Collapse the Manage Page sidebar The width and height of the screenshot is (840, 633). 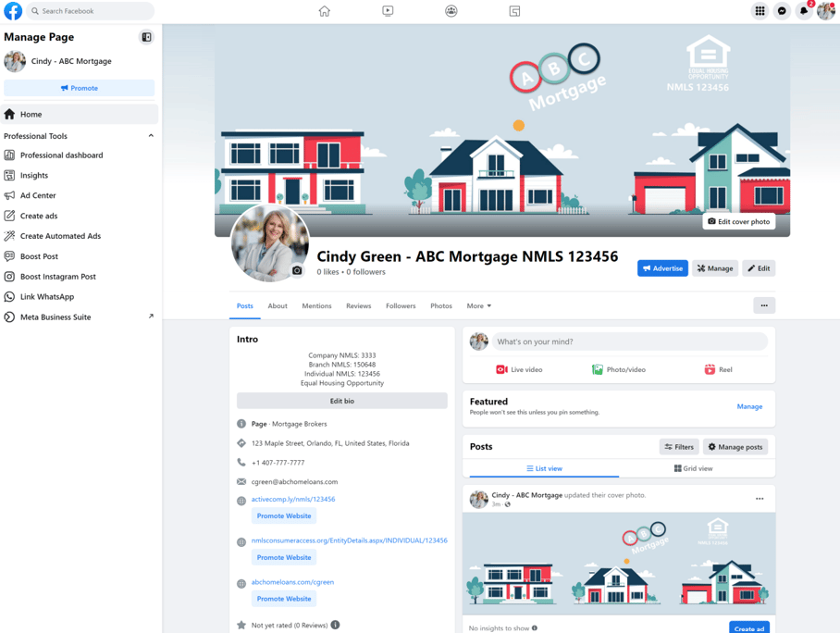click(145, 37)
